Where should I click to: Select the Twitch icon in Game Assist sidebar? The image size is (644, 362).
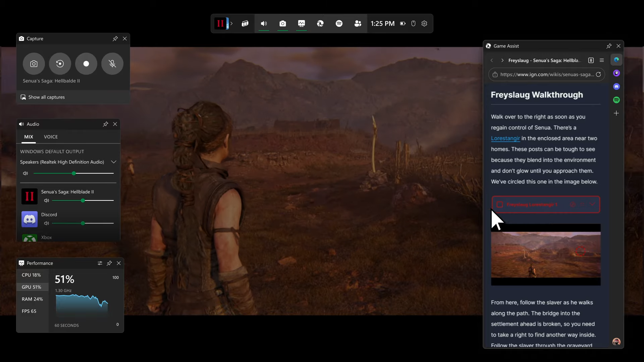pyautogui.click(x=617, y=73)
